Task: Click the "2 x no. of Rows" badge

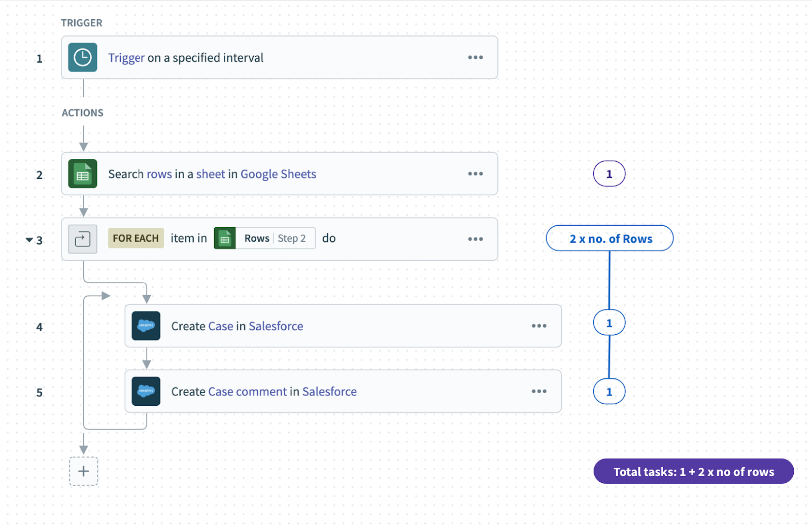Action: pos(610,238)
